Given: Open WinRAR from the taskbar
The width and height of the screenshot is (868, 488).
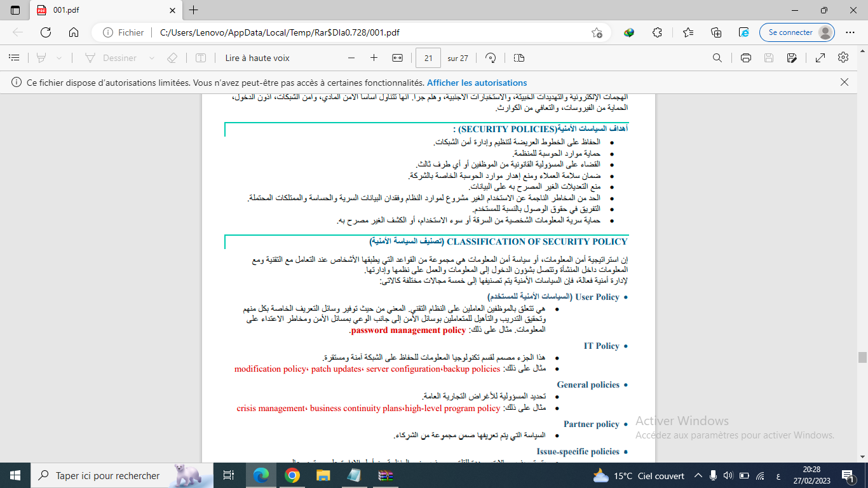Looking at the screenshot, I should pos(386,475).
